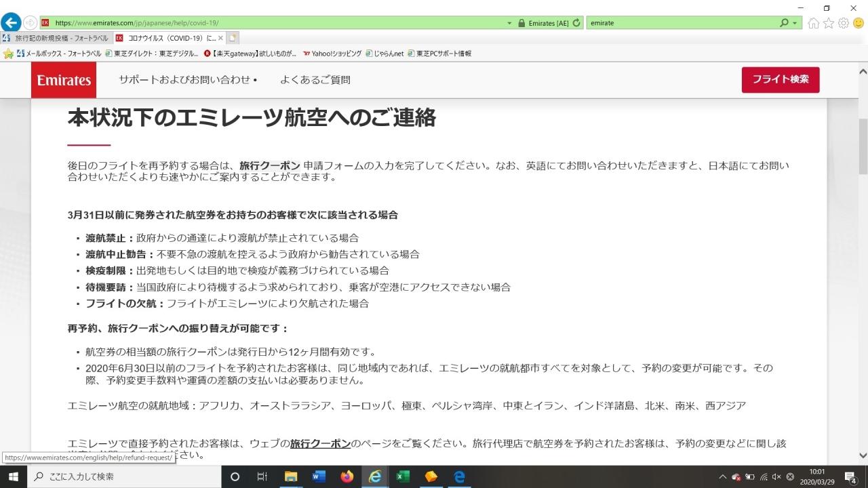Open the favorites star icon
Viewport: 868px width, 488px height.
coord(829,23)
